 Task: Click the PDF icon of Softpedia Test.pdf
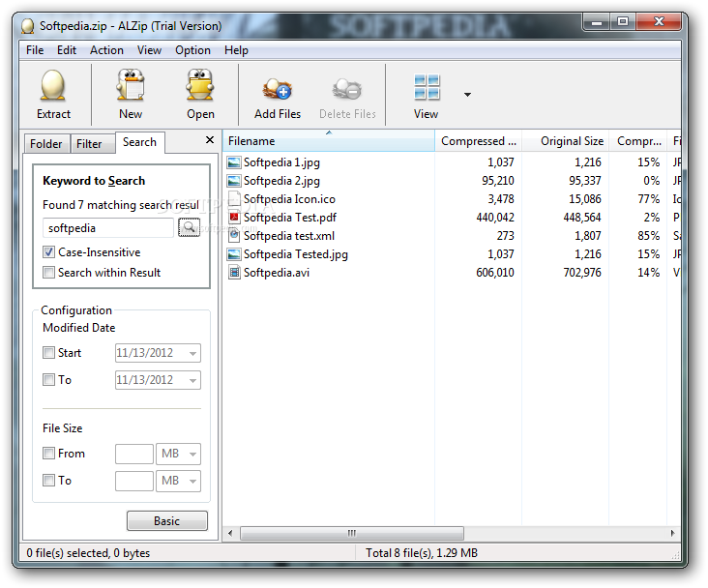[x=234, y=218]
